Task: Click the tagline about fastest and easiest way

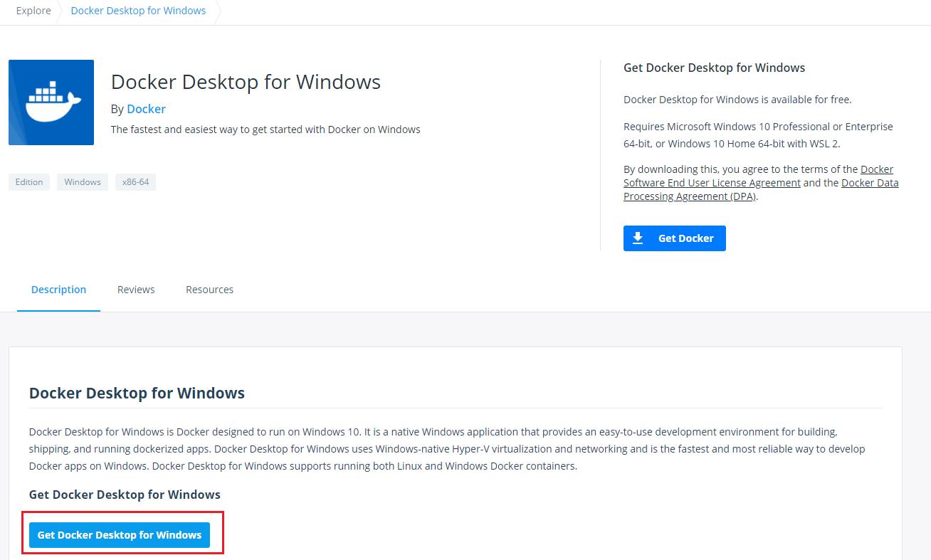Action: coord(265,130)
